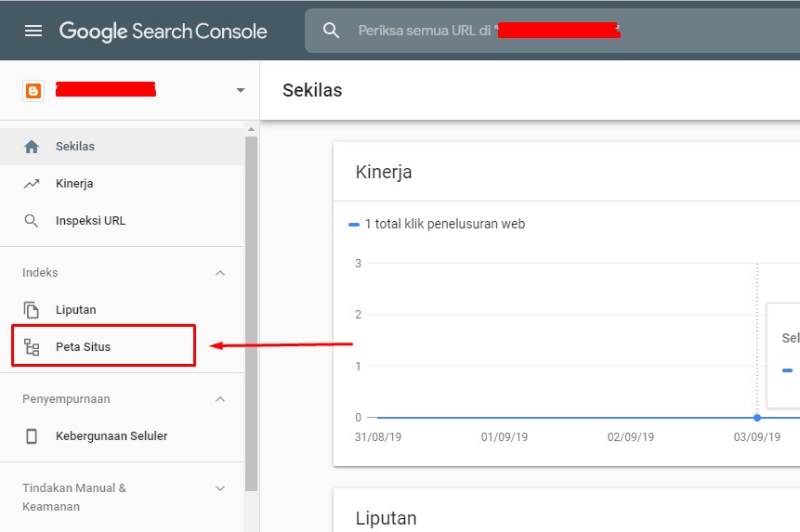800x532 pixels.
Task: Click the 03/09/19 data point on chart
Action: 757,418
